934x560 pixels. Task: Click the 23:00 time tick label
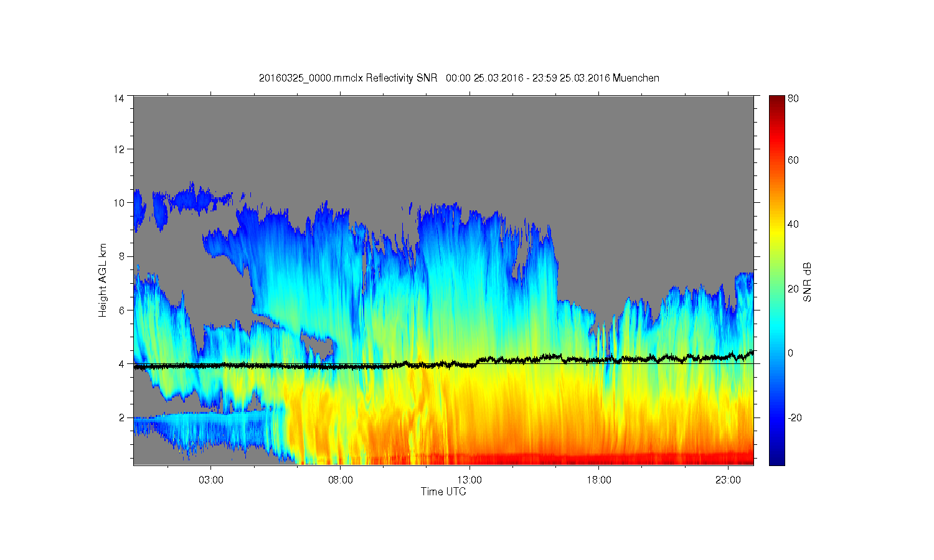tap(729, 480)
